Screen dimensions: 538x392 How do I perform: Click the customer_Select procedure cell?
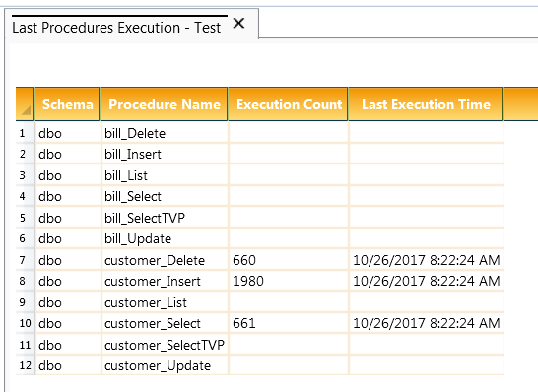coord(165,323)
